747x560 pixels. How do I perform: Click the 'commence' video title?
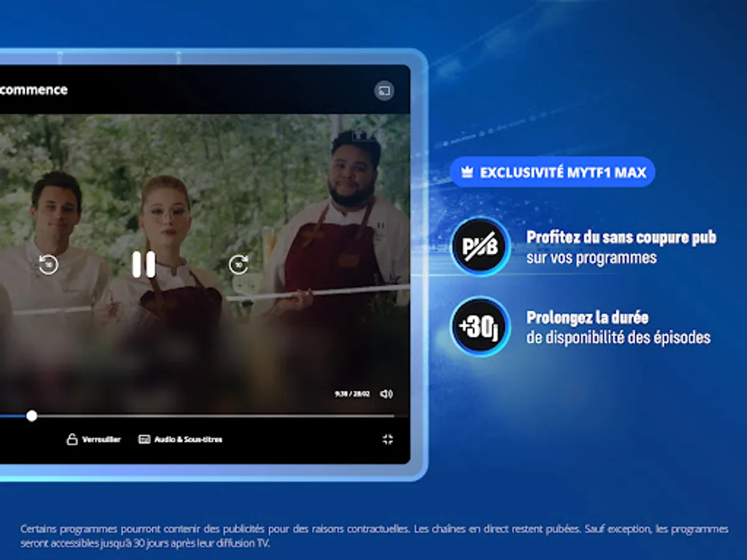pos(34,90)
